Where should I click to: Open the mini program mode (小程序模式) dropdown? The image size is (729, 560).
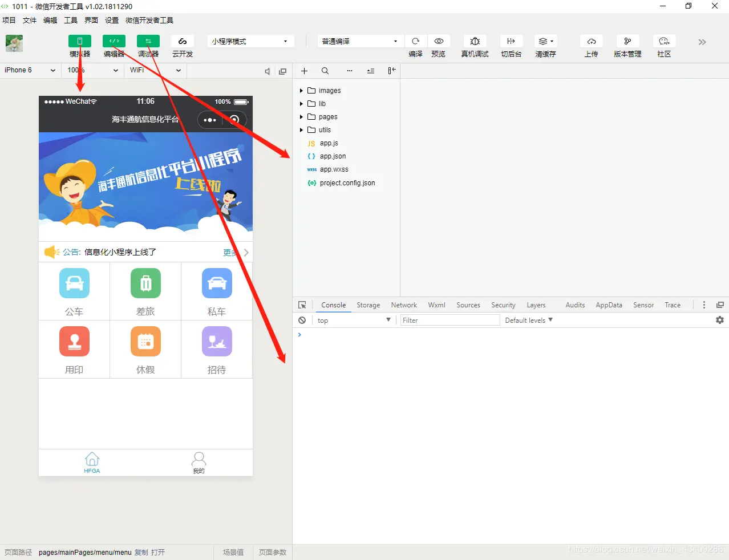[x=250, y=41]
